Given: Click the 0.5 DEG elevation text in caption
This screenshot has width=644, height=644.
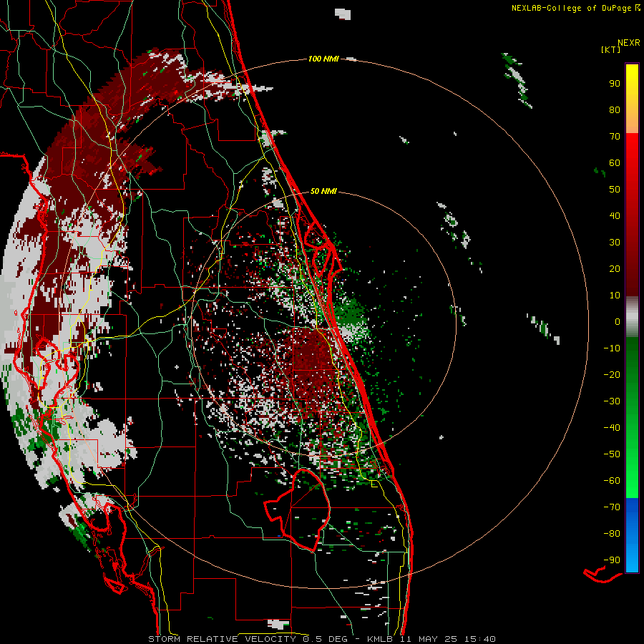Looking at the screenshot, I should (x=325, y=639).
